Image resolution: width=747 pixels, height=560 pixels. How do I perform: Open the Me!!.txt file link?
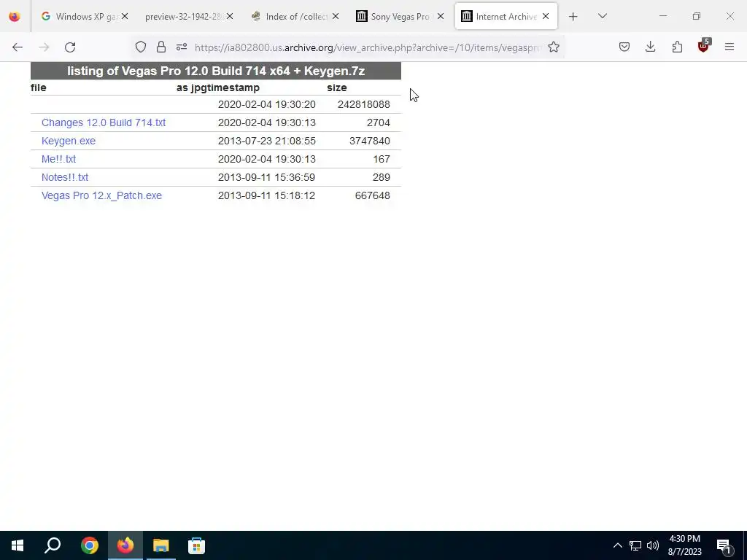click(x=58, y=159)
